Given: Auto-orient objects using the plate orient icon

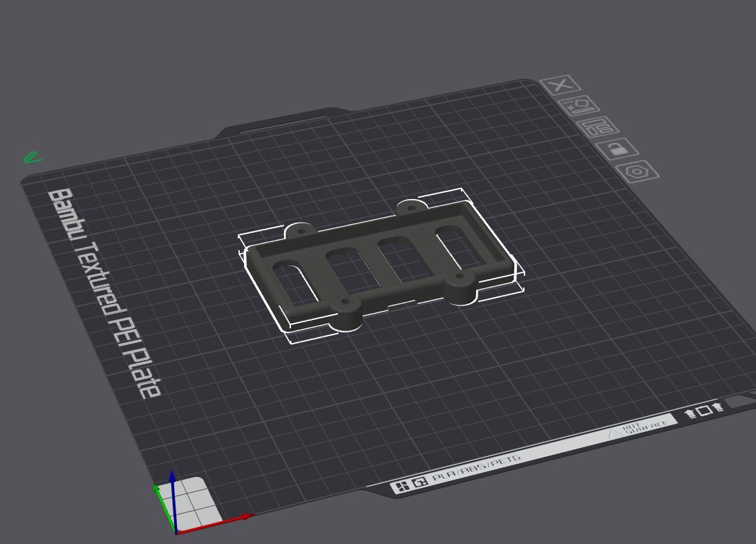Looking at the screenshot, I should (x=578, y=106).
